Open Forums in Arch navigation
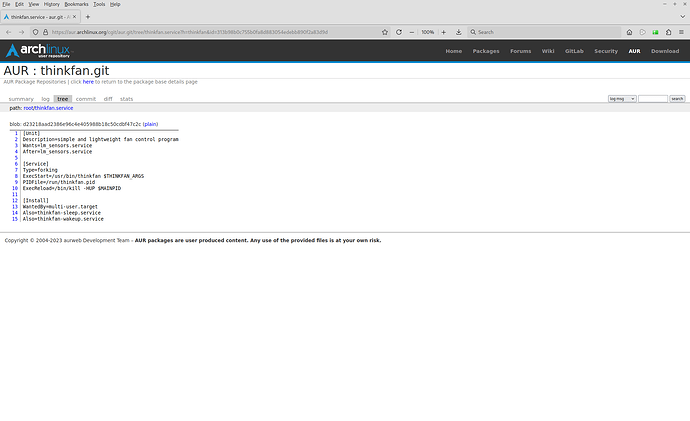The width and height of the screenshot is (690, 421). tap(521, 51)
